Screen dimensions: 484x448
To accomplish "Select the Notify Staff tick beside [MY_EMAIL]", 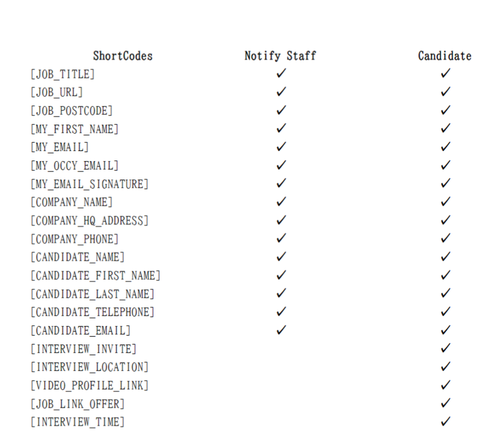I will [x=281, y=147].
